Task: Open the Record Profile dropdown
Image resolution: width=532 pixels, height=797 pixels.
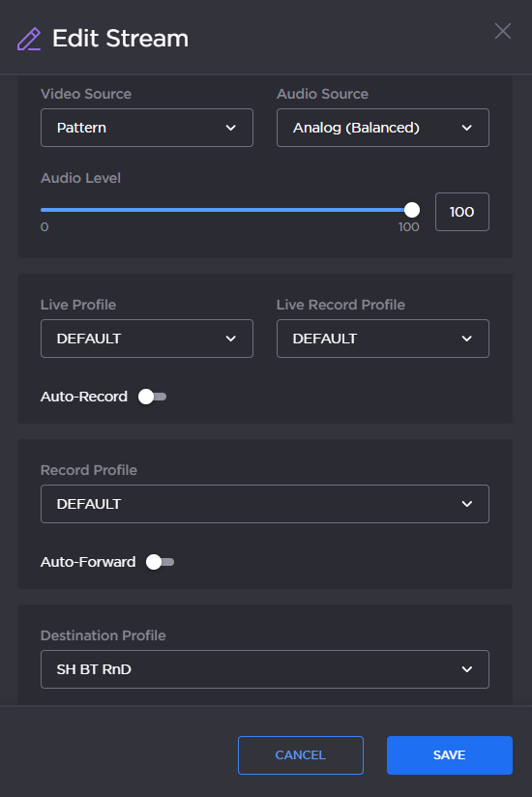Action: coord(265,504)
